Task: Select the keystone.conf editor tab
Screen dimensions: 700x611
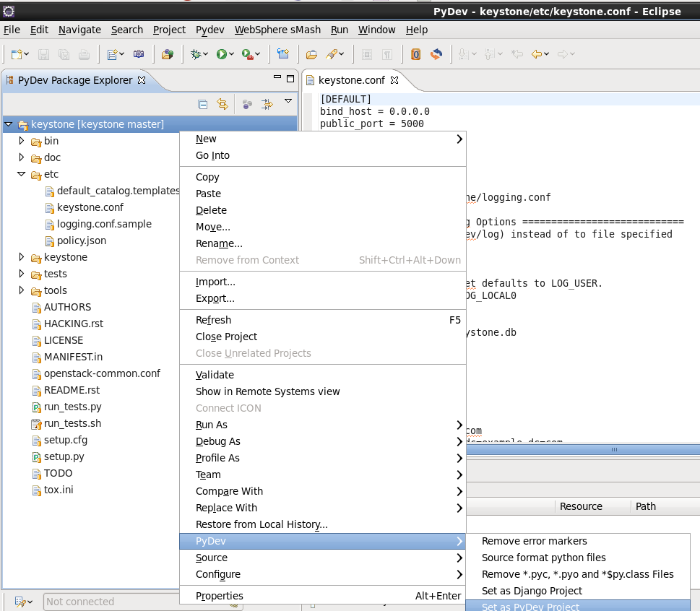Action: coord(351,80)
